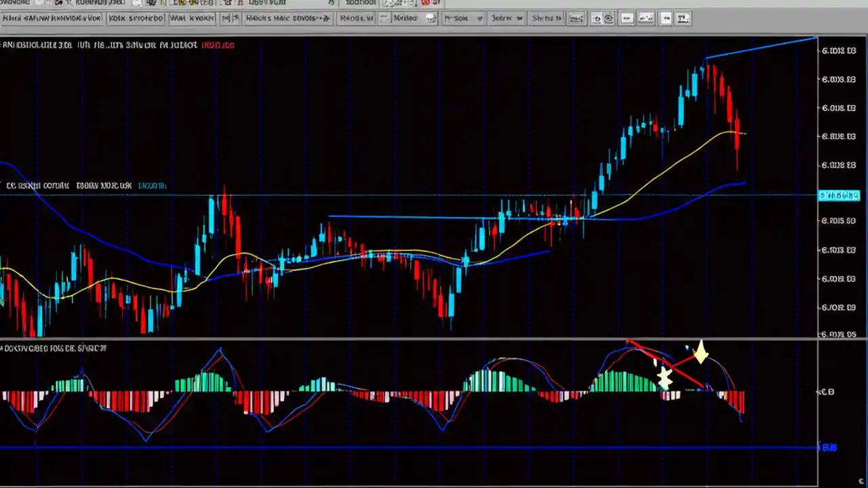Viewport: 868px width, 488px height.
Task: Select the zoom-in magnifier icon
Action: point(597,18)
